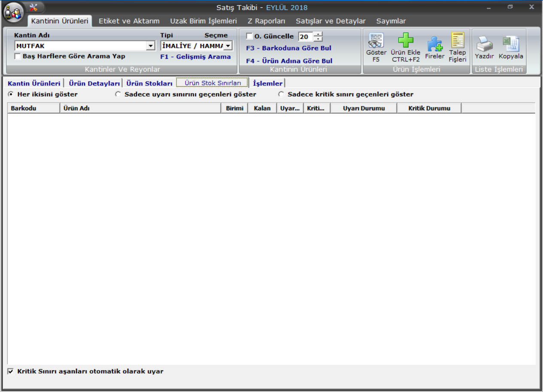Open Talep Fişleri notepad icon

click(x=458, y=40)
